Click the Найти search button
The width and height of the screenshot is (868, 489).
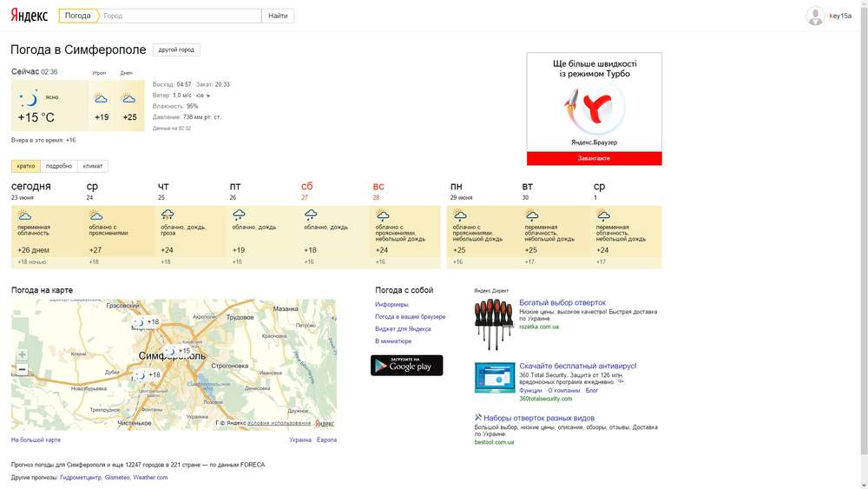pyautogui.click(x=278, y=16)
